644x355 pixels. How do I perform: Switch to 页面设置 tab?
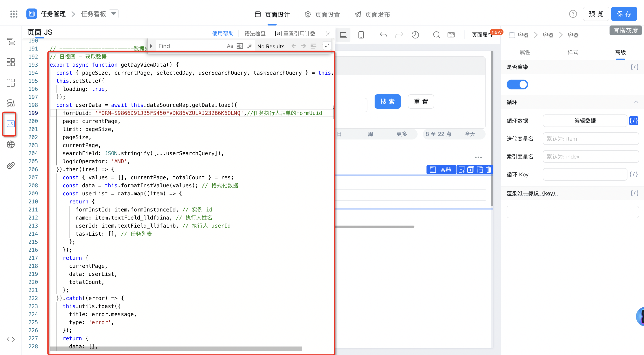(322, 15)
